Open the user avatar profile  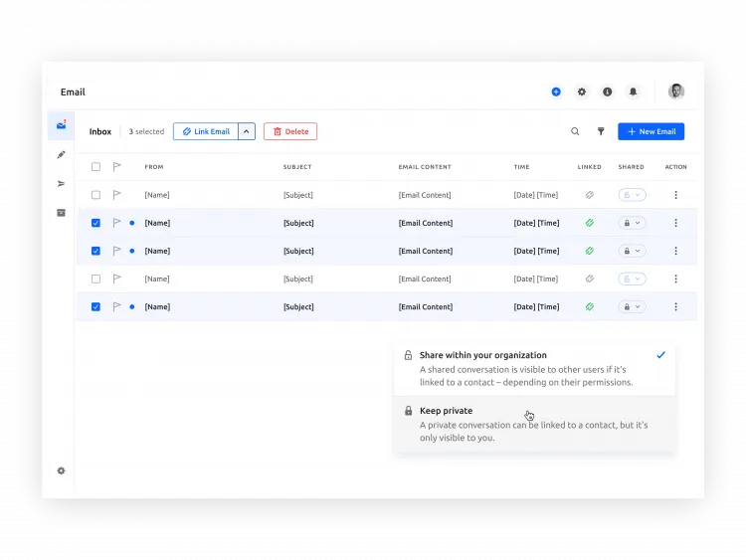click(676, 92)
